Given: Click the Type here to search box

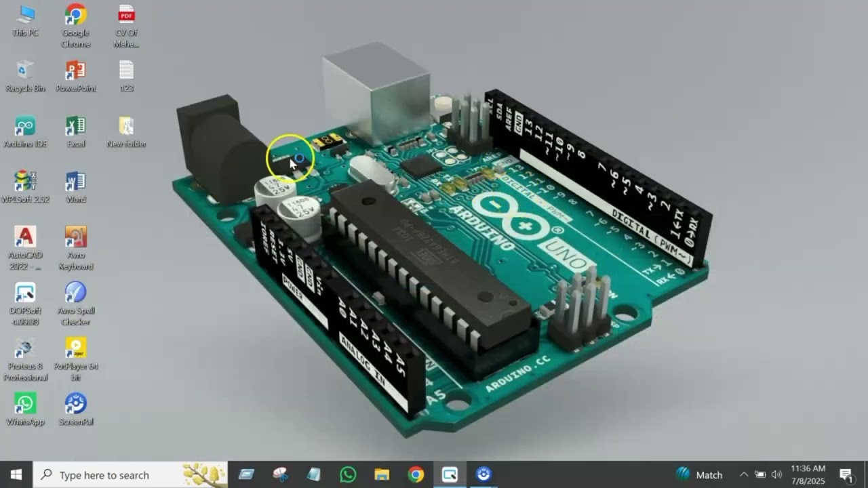Looking at the screenshot, I should coord(130,474).
